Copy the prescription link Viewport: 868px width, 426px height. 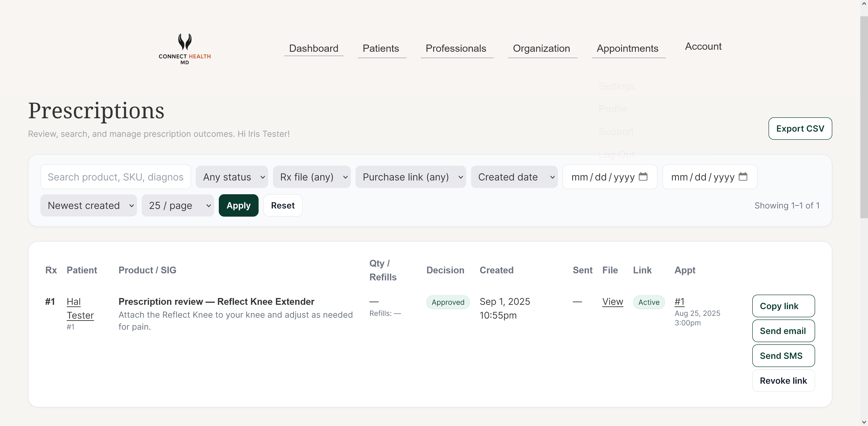click(783, 306)
